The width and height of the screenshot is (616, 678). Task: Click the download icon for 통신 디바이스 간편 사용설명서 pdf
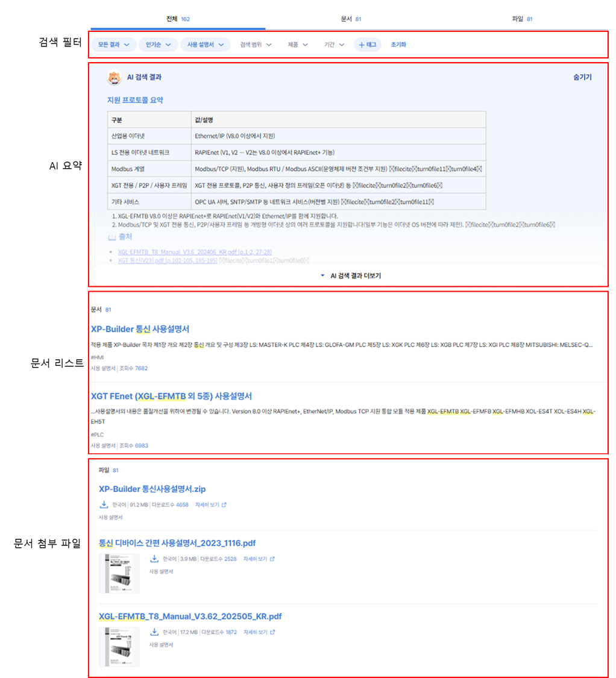pos(154,559)
